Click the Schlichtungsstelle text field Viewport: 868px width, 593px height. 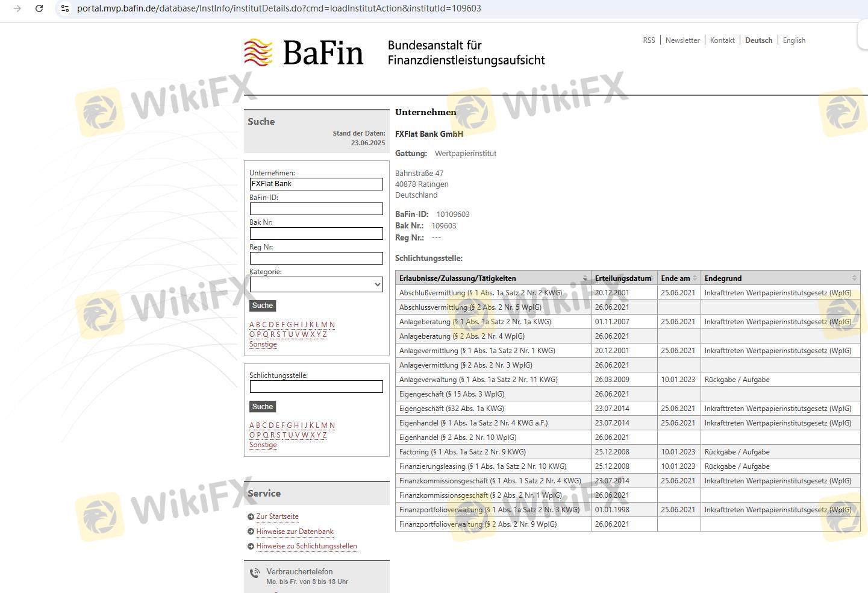tap(316, 387)
